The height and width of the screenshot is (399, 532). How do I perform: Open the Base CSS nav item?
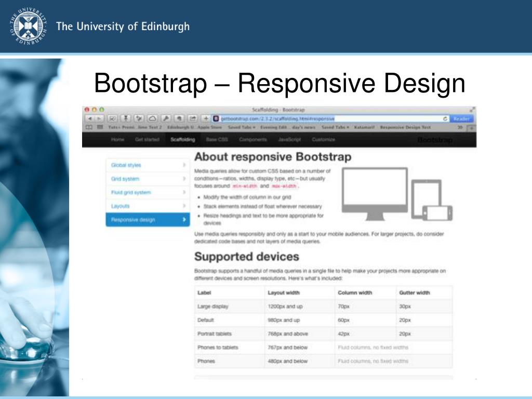tap(217, 139)
